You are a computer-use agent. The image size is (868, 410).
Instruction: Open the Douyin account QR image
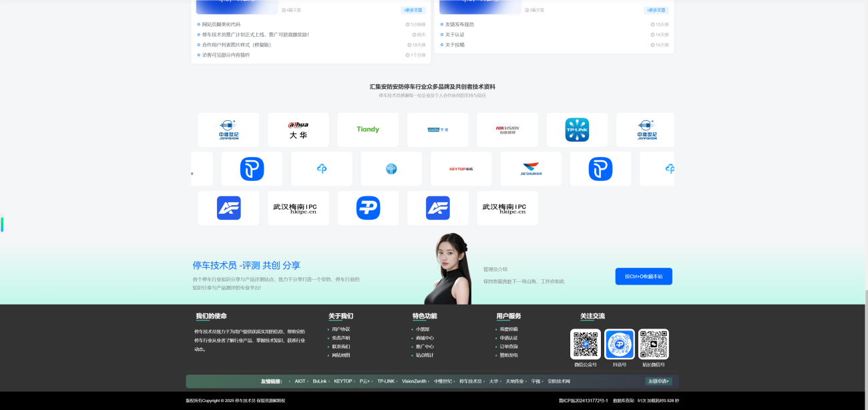[620, 344]
